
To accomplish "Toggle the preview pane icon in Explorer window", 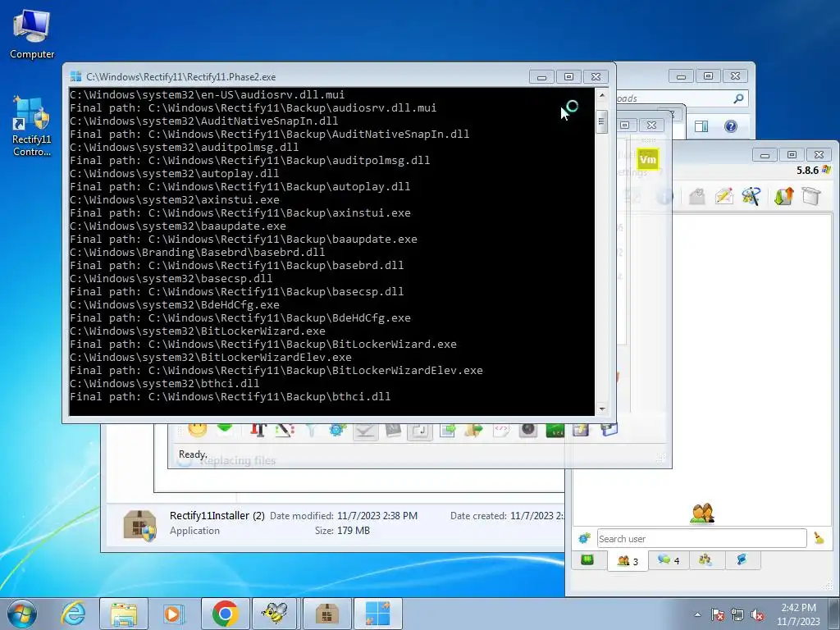I will click(x=701, y=126).
